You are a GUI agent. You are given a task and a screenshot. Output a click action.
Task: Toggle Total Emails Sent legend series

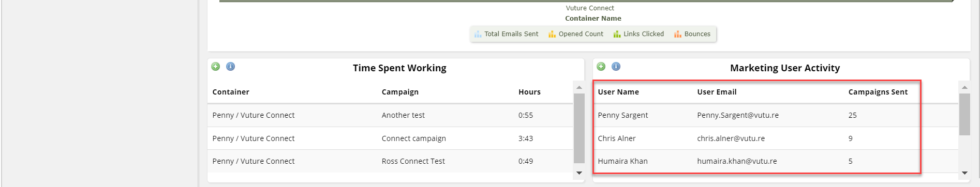tap(507, 34)
